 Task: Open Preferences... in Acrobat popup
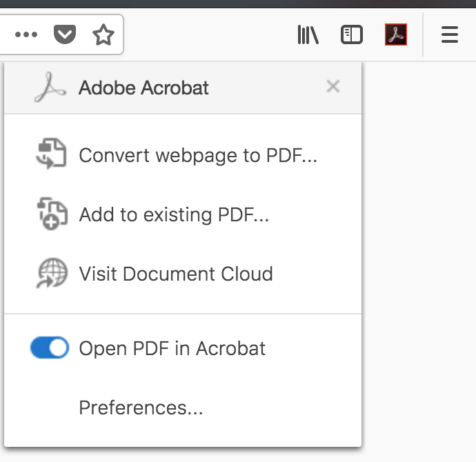(141, 408)
